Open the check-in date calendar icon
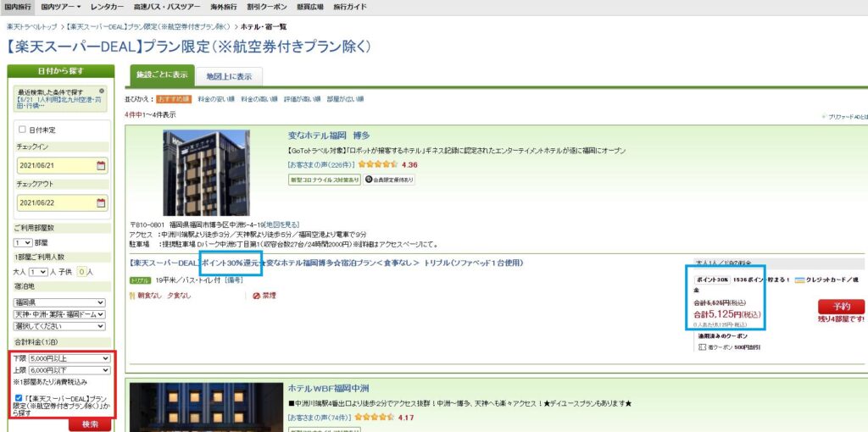This screenshot has height=432, width=868. (101, 165)
